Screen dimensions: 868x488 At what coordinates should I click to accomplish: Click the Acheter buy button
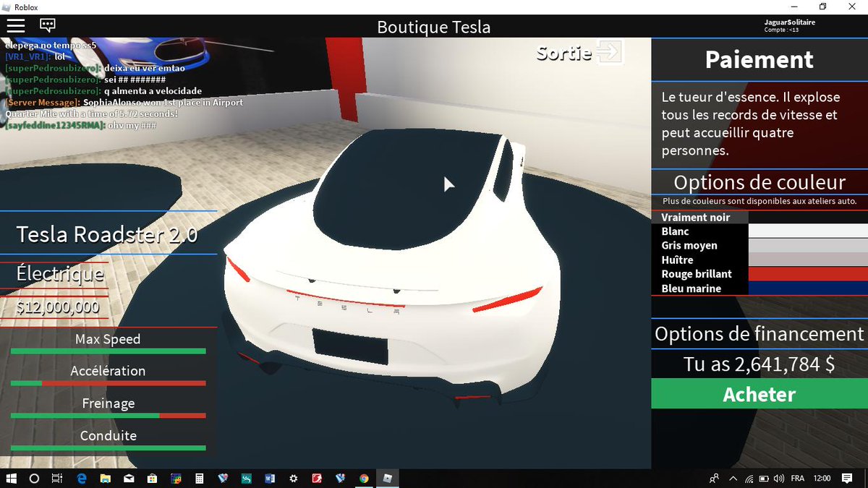pos(759,394)
